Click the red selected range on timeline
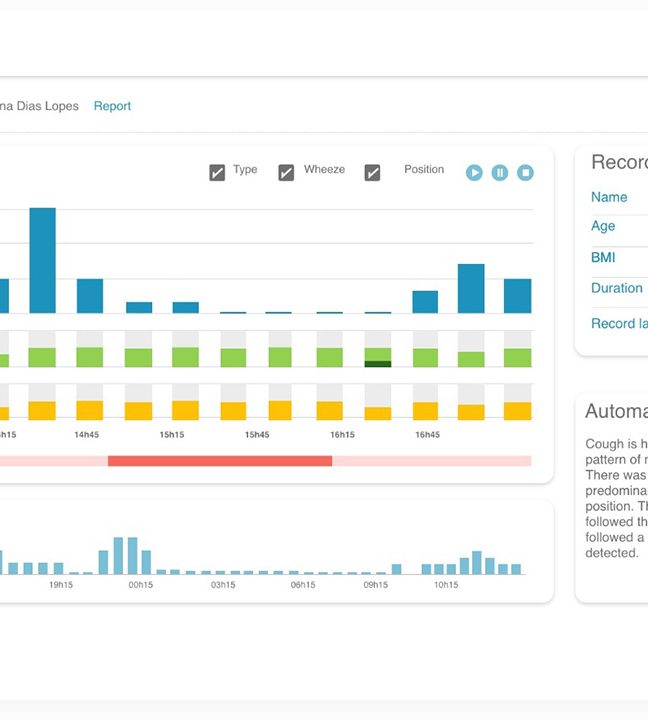 pos(220,461)
